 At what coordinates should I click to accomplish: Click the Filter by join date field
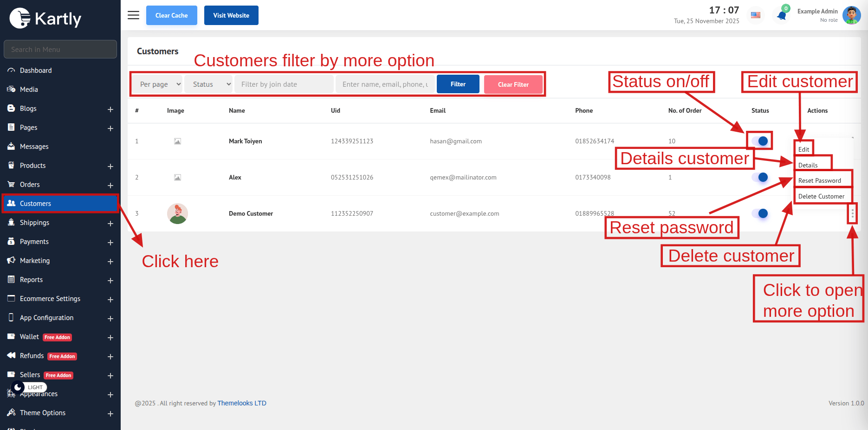coord(284,84)
